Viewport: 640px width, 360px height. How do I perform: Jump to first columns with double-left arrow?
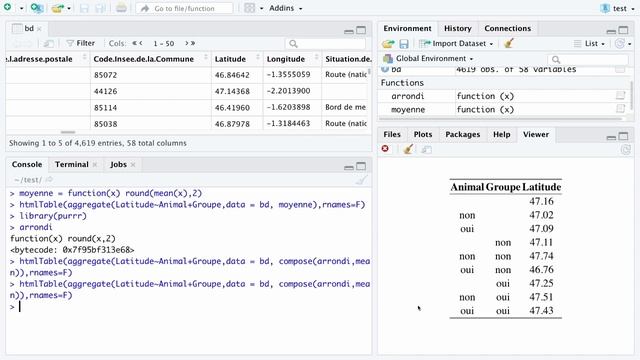click(x=134, y=43)
